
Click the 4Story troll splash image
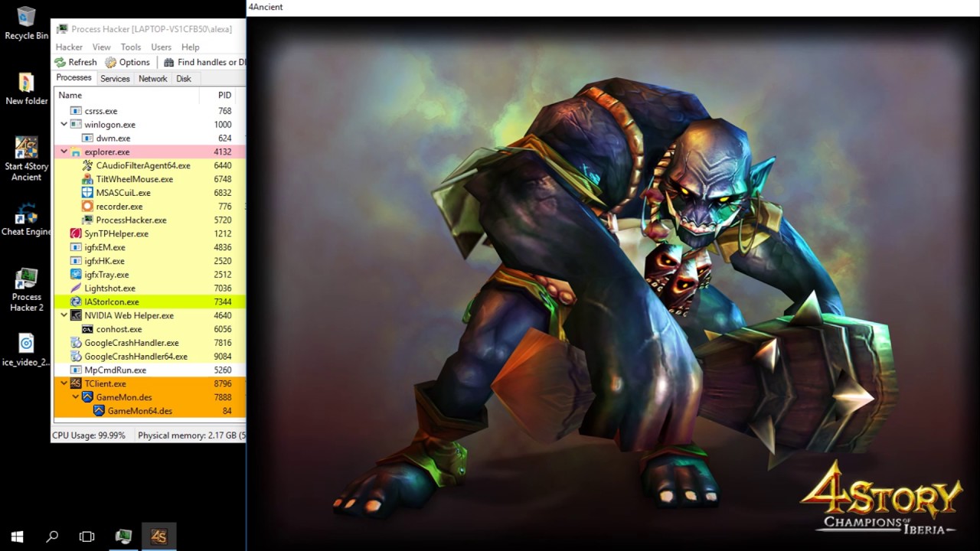tap(612, 283)
